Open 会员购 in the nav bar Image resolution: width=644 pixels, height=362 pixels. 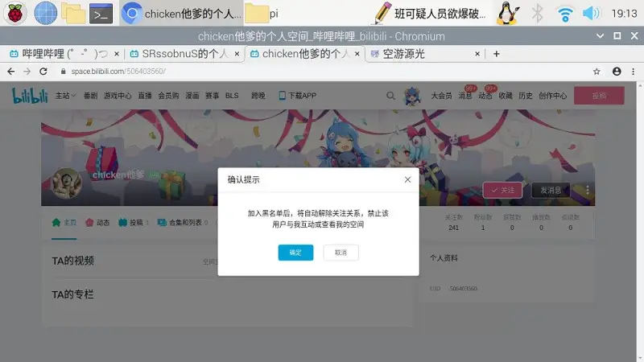[x=168, y=96]
